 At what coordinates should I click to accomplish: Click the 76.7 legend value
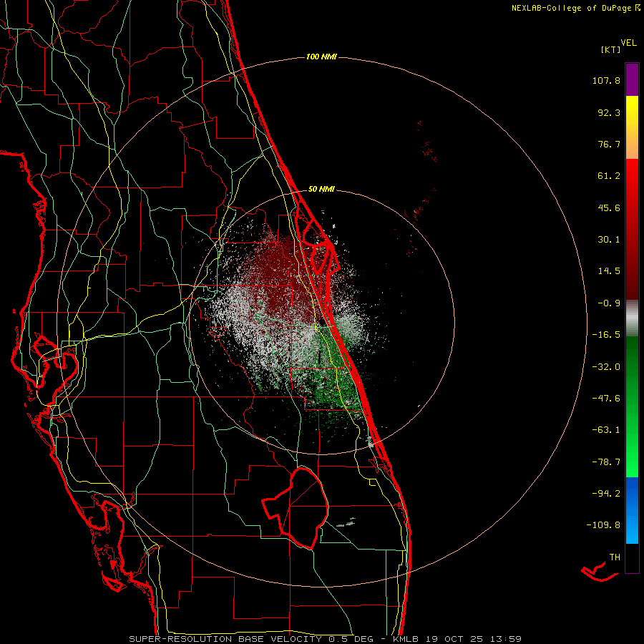(609, 144)
